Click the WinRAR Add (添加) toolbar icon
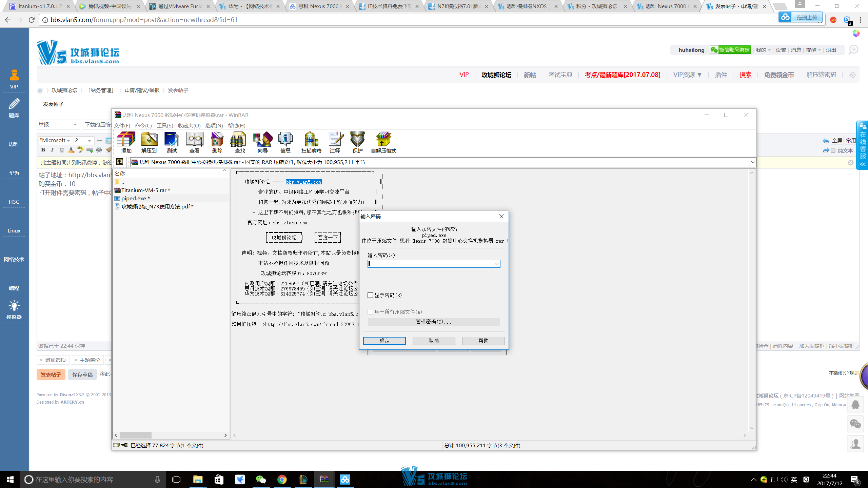The width and height of the screenshot is (868, 488). [126, 142]
